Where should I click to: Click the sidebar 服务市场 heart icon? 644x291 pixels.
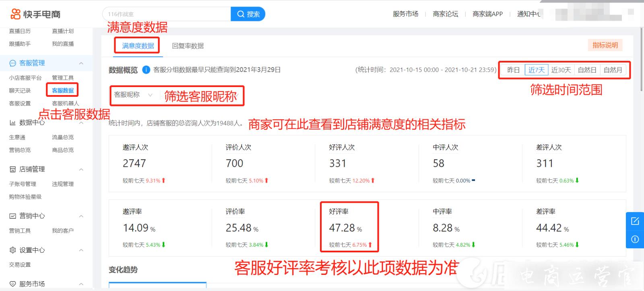click(12, 284)
